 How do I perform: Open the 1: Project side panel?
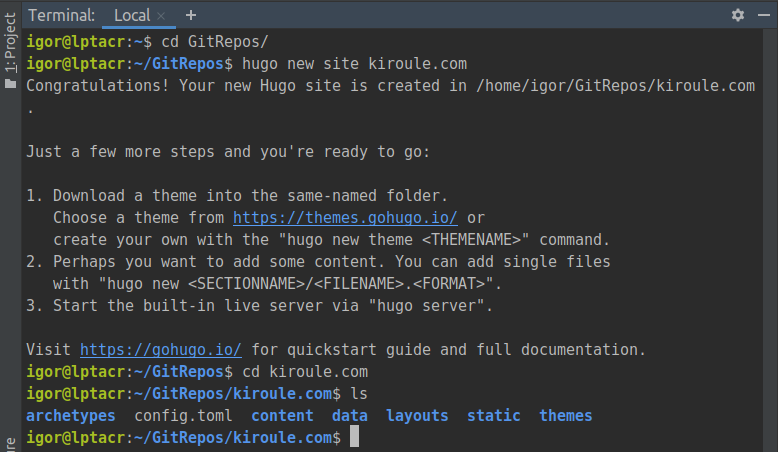coord(10,43)
